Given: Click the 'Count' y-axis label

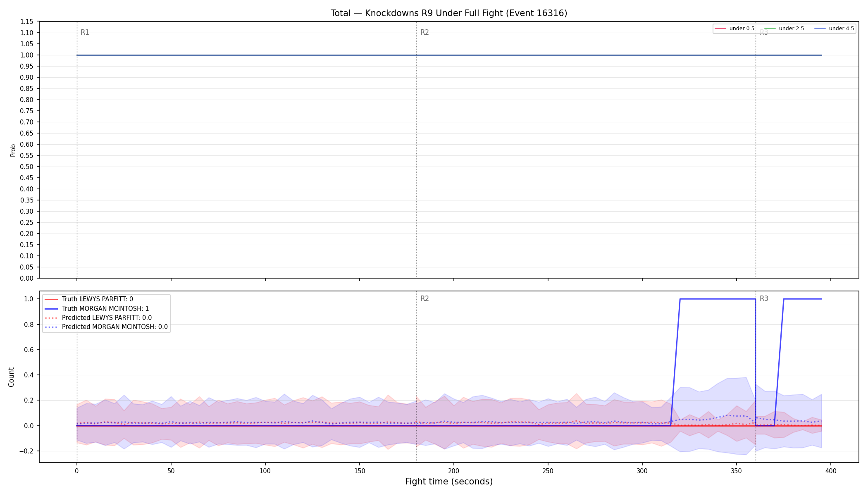Looking at the screenshot, I should pyautogui.click(x=11, y=377).
